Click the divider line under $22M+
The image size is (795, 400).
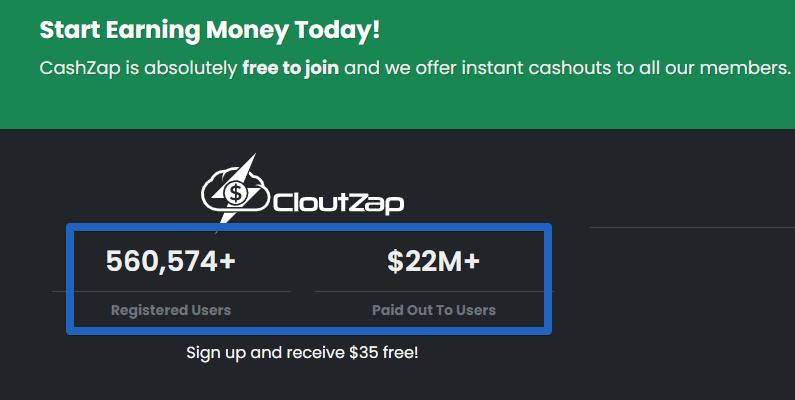click(434, 292)
